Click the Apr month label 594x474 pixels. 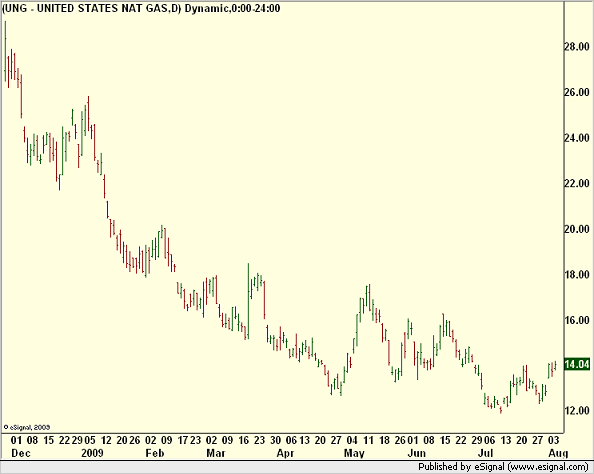(285, 453)
